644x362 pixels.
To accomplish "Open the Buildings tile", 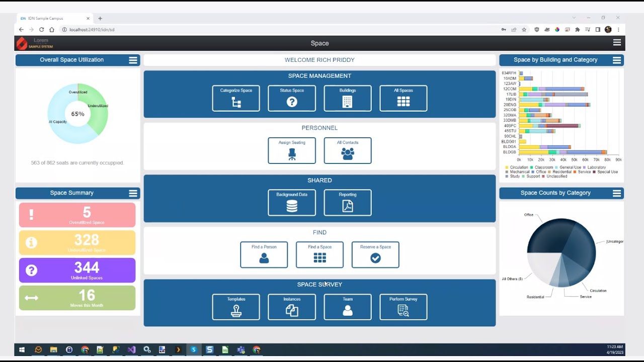I will click(348, 98).
